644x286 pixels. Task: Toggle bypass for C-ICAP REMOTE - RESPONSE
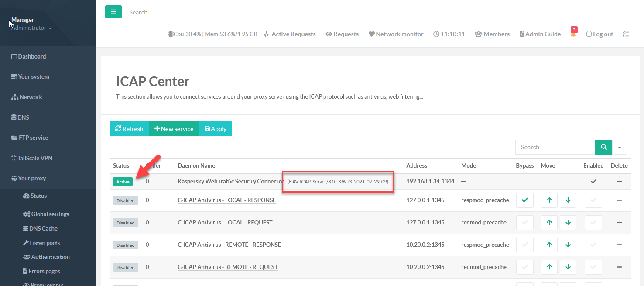coord(525,245)
